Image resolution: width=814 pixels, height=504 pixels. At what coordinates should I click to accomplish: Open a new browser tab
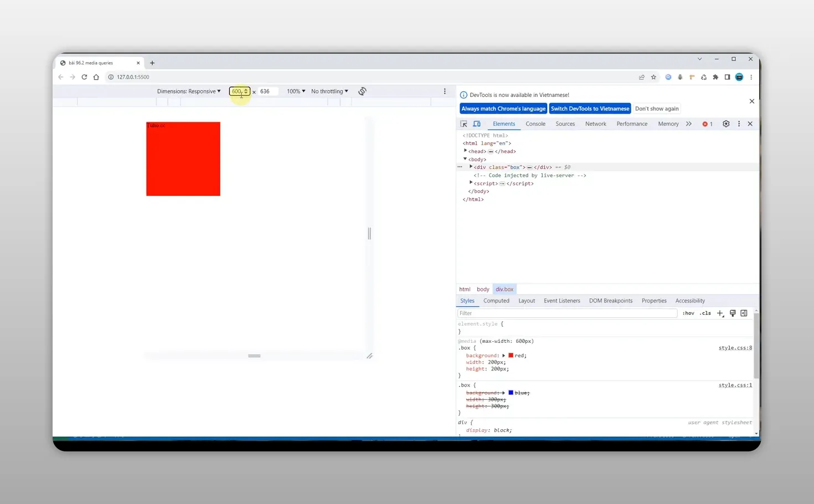coord(152,63)
